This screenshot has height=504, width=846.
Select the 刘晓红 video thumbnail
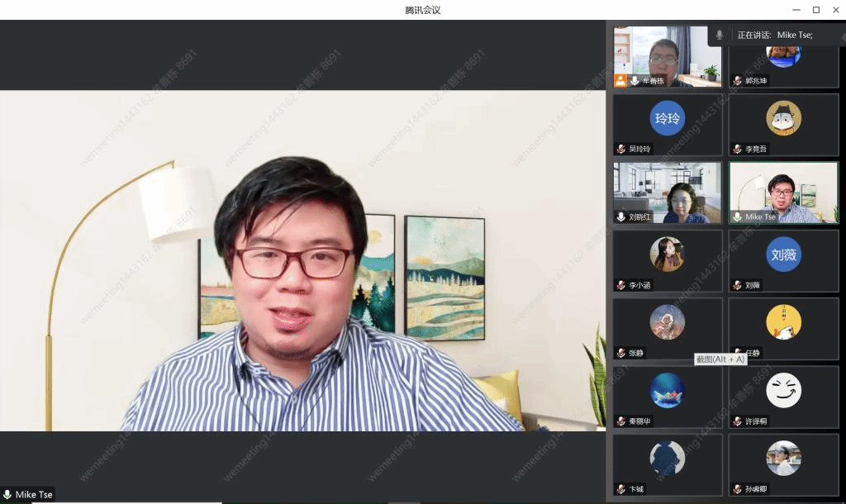(668, 192)
